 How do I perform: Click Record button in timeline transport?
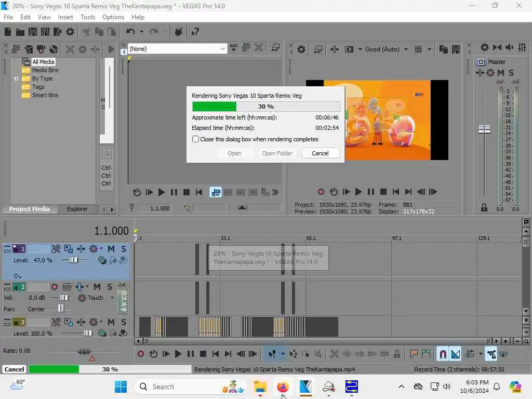point(141,354)
